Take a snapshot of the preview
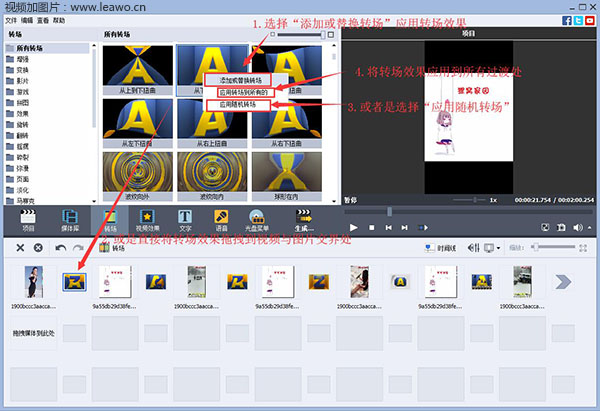The width and height of the screenshot is (600, 411). 561,227
